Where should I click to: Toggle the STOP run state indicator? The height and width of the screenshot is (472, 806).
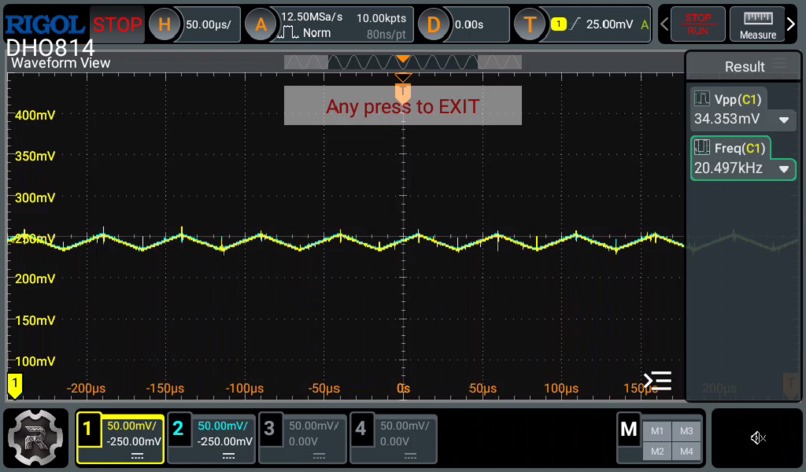click(117, 24)
